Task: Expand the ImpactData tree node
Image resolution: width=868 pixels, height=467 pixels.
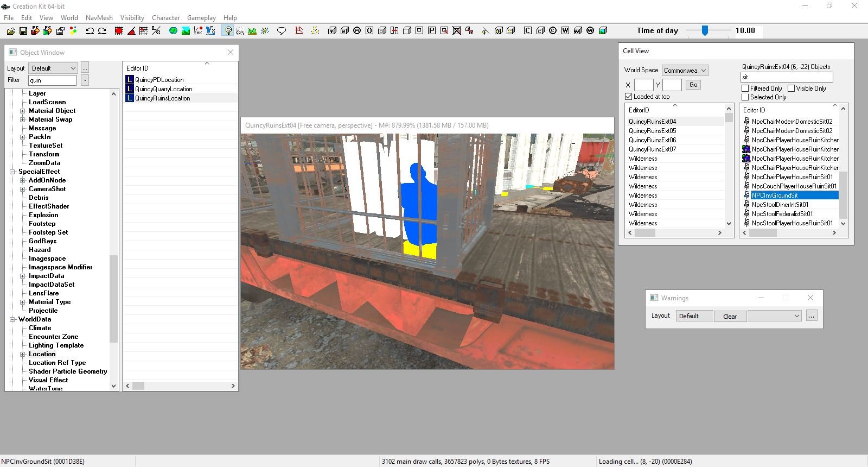Action: click(x=23, y=276)
